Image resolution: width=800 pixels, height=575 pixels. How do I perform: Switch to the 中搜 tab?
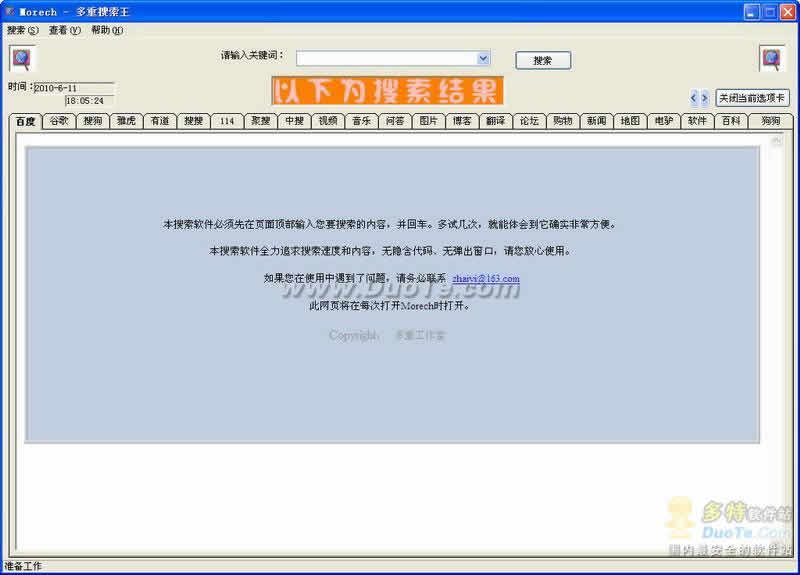294,121
